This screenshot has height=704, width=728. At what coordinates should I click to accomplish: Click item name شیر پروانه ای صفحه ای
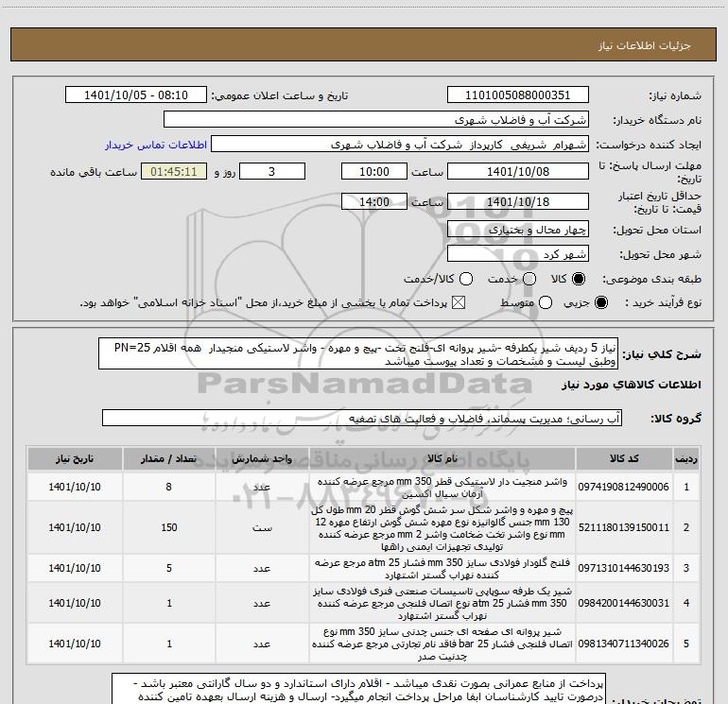point(442,644)
